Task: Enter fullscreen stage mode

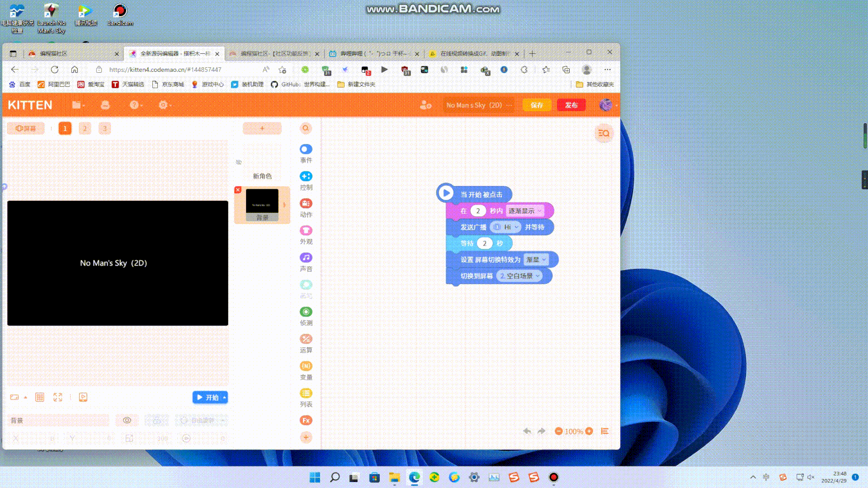Action: pos(58,397)
